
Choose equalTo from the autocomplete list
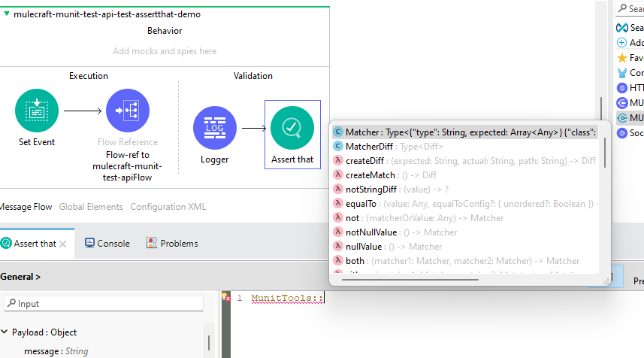(x=361, y=204)
